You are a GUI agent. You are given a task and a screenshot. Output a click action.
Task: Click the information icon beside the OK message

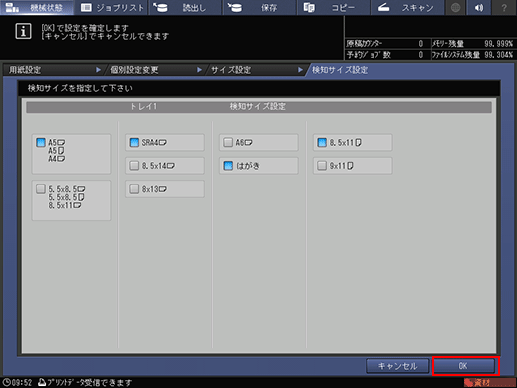pos(23,31)
